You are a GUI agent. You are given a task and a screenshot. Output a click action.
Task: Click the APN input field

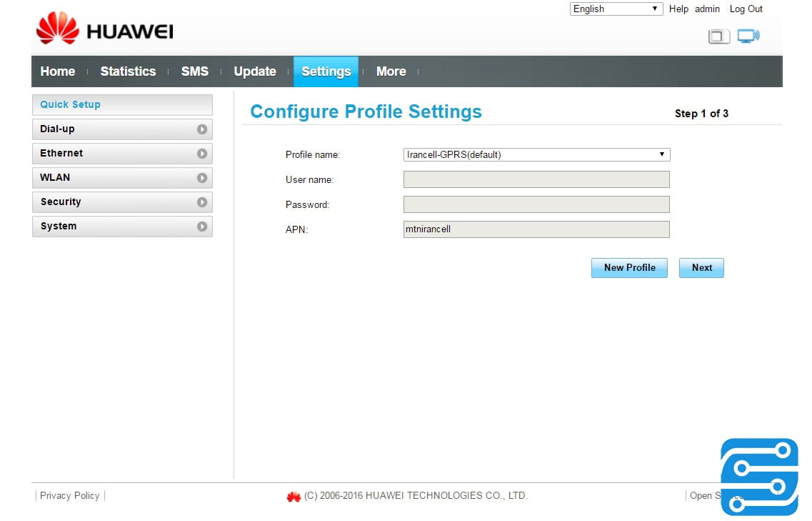[x=536, y=229]
